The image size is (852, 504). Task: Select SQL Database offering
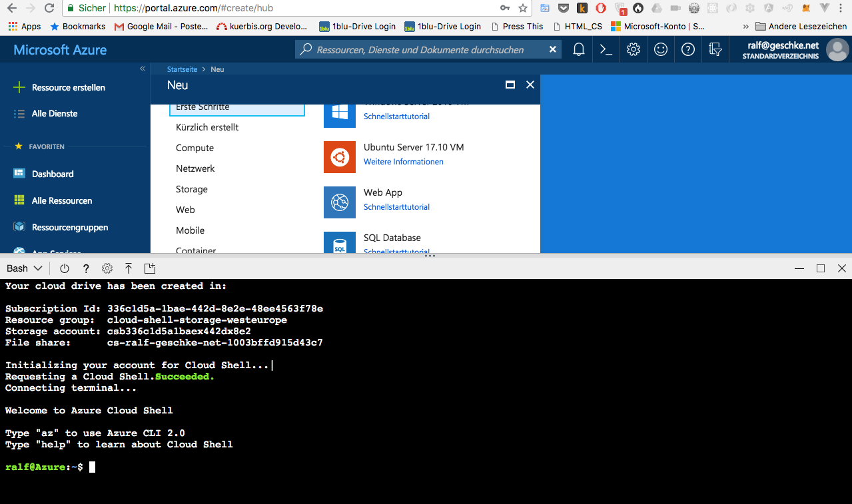(392, 238)
